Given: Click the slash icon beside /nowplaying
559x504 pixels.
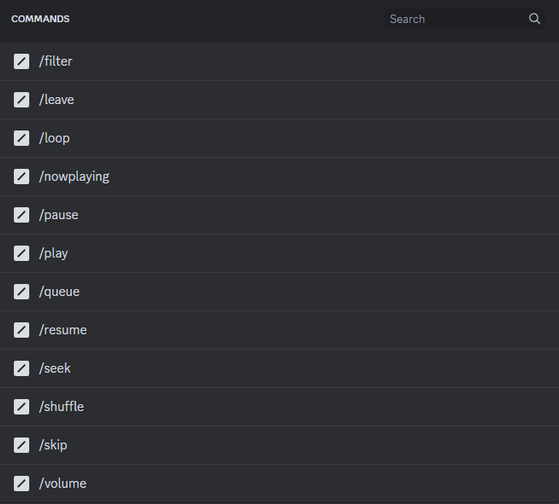Looking at the screenshot, I should [21, 176].
